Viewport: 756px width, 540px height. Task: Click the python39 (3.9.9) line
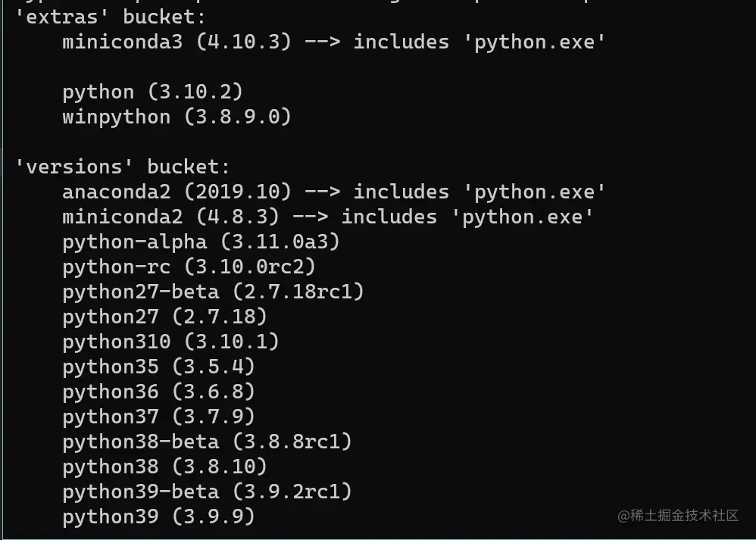pos(158,517)
